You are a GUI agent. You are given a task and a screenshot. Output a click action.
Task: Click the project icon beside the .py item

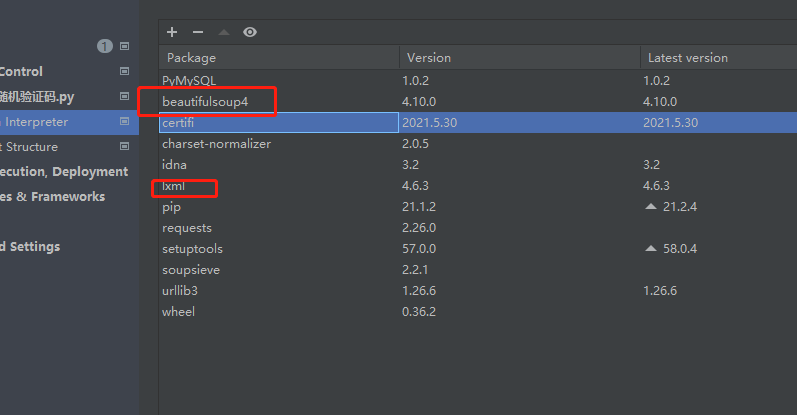coord(124,96)
